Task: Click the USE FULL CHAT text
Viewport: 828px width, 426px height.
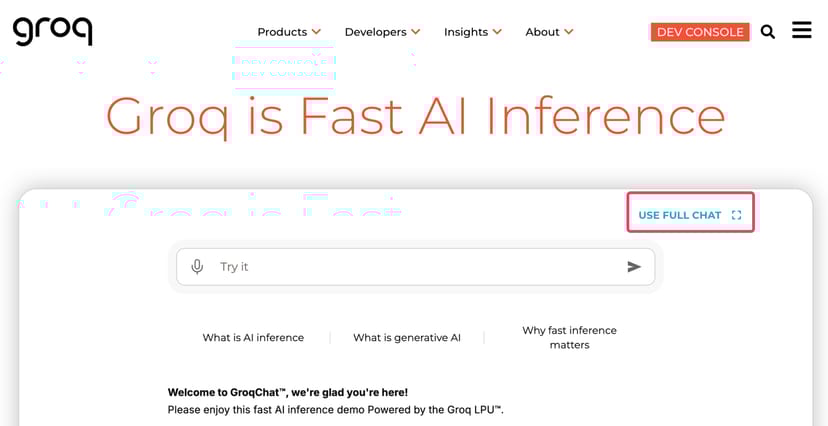Action: pyautogui.click(x=679, y=215)
